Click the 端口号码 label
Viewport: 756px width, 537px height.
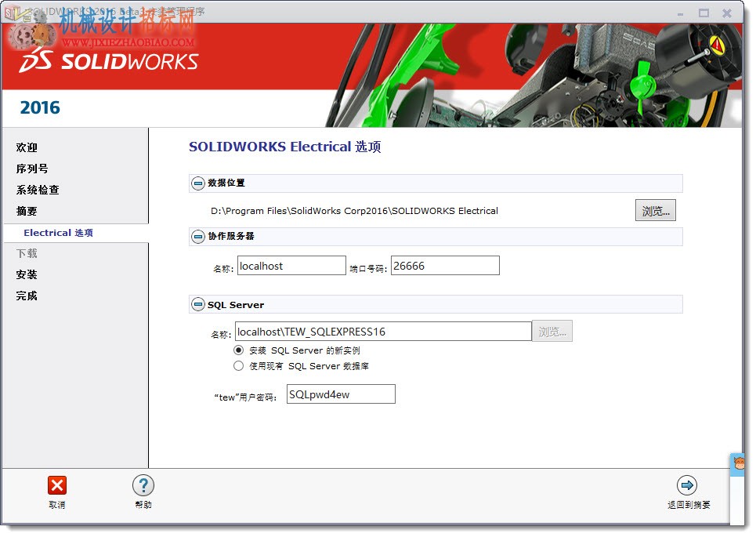tap(368, 269)
